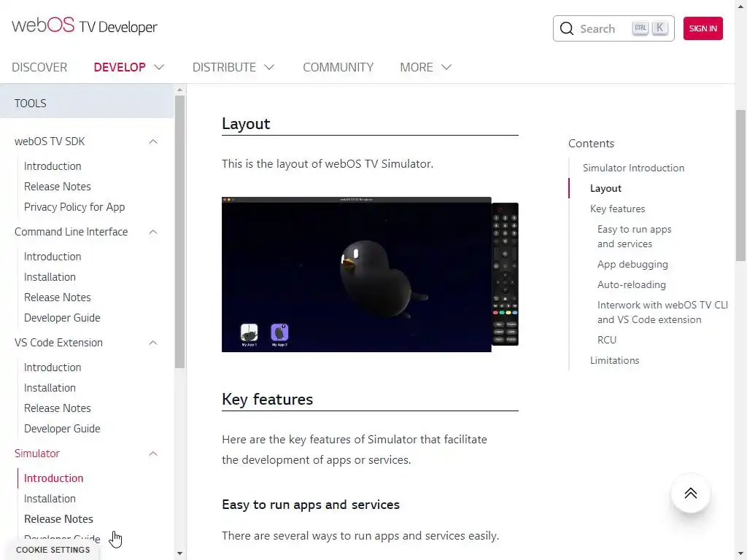The image size is (747, 560).
Task: Click the webOS TV Developer logo
Action: (x=85, y=26)
